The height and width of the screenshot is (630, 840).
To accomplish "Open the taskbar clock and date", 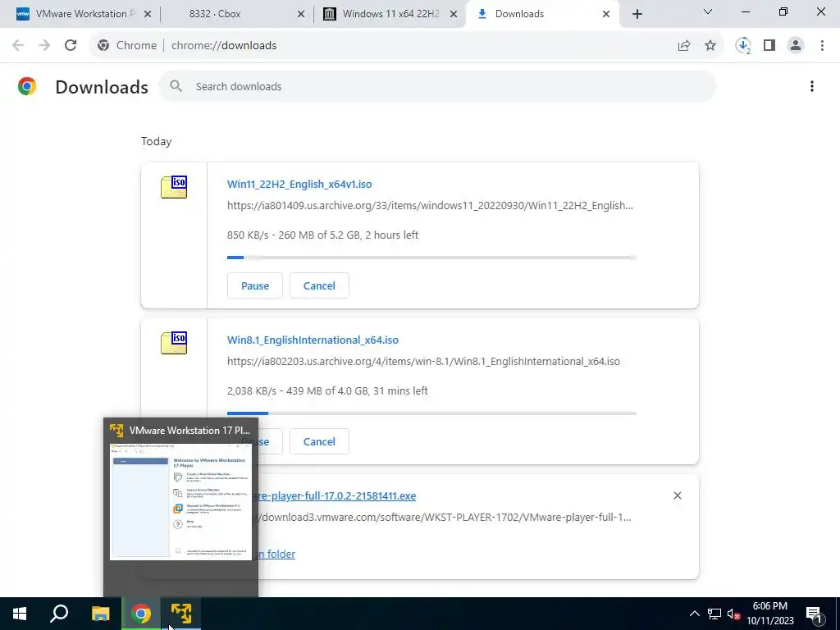I will pos(769,614).
